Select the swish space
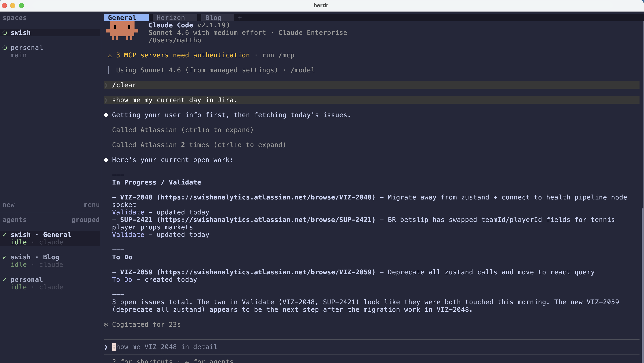The width and height of the screenshot is (644, 363). click(x=50, y=32)
